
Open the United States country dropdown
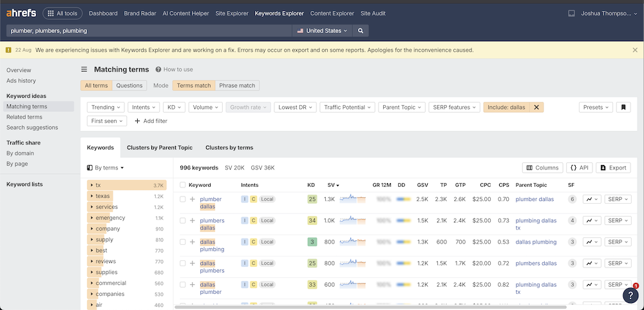[322, 30]
